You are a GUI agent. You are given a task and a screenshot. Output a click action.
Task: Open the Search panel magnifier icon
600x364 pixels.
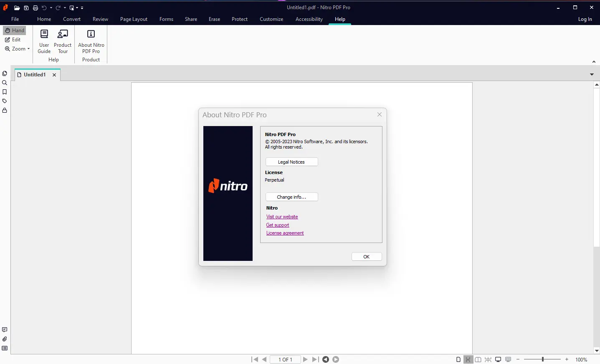(x=5, y=83)
